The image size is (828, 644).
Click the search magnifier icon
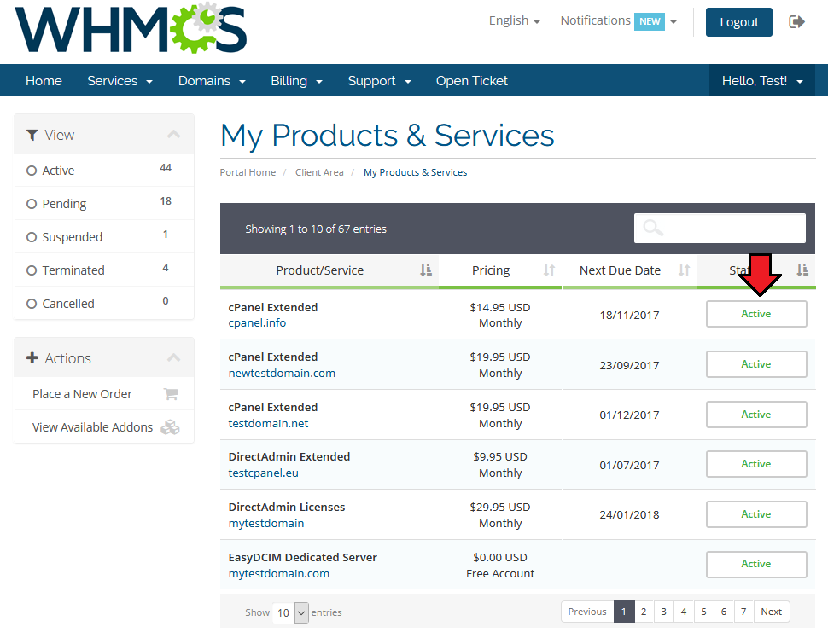(x=653, y=228)
